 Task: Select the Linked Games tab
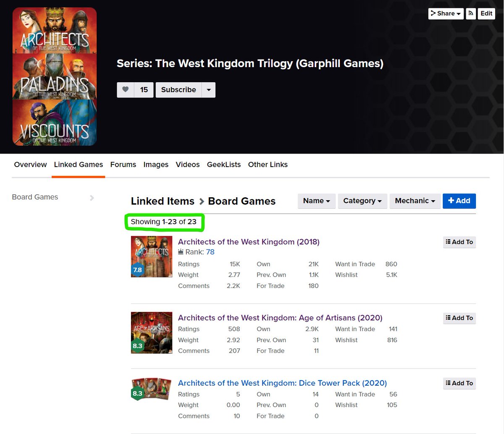tap(79, 165)
